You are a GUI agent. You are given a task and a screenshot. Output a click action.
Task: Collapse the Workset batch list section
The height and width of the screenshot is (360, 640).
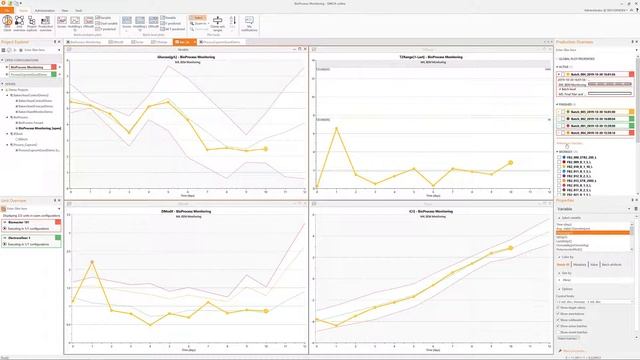(557, 152)
